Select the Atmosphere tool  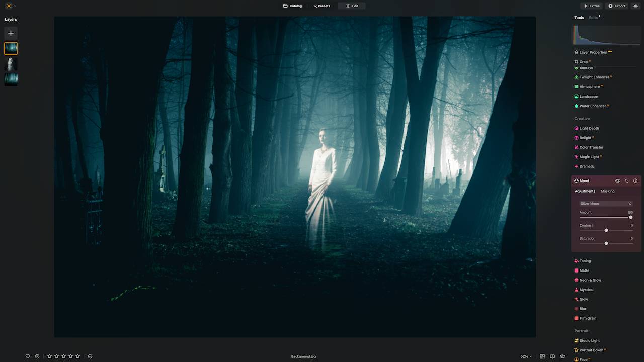point(588,86)
